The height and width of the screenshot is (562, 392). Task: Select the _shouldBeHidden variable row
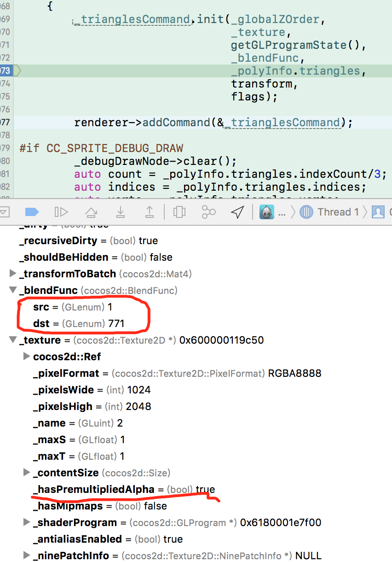(x=196, y=257)
